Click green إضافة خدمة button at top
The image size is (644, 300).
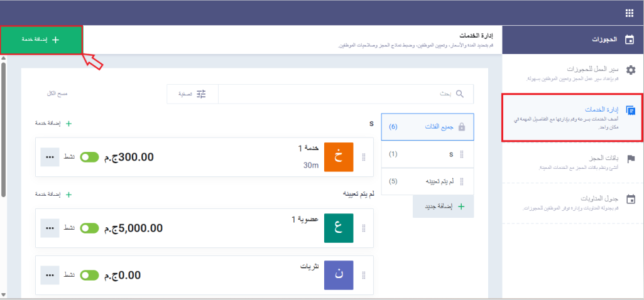[41, 40]
